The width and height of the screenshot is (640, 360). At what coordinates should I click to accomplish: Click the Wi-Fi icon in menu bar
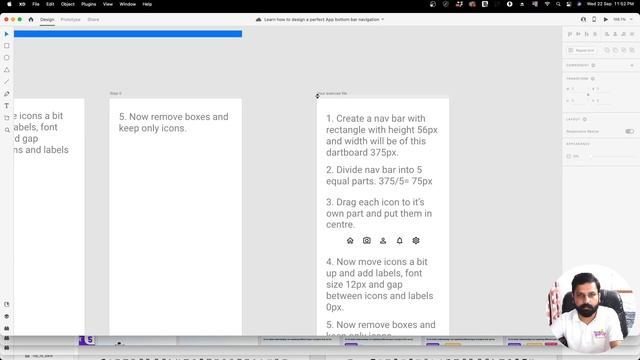pos(547,4)
